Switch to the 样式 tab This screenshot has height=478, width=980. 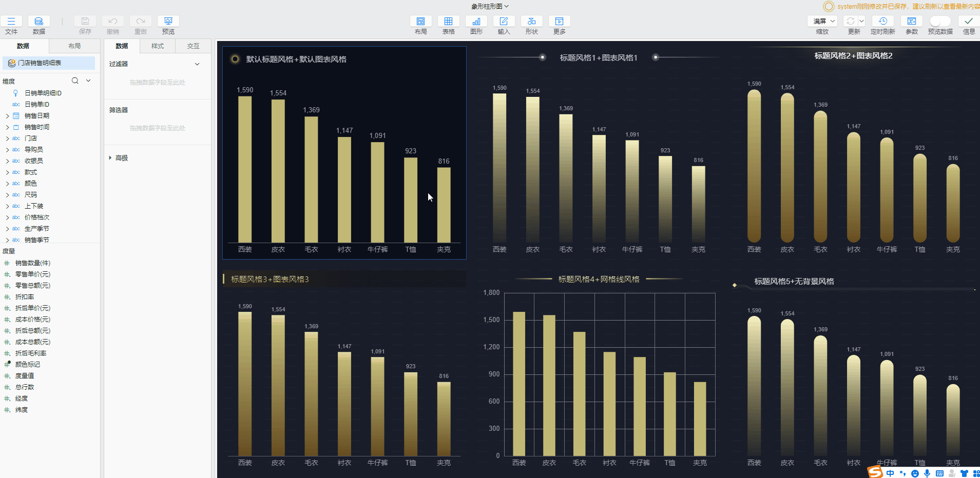(x=157, y=46)
